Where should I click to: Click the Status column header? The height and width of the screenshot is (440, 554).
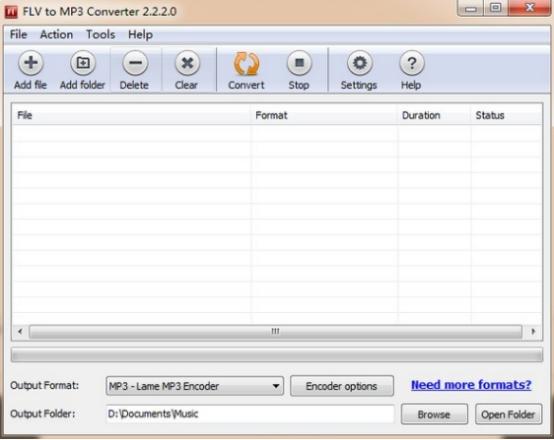pyautogui.click(x=506, y=115)
